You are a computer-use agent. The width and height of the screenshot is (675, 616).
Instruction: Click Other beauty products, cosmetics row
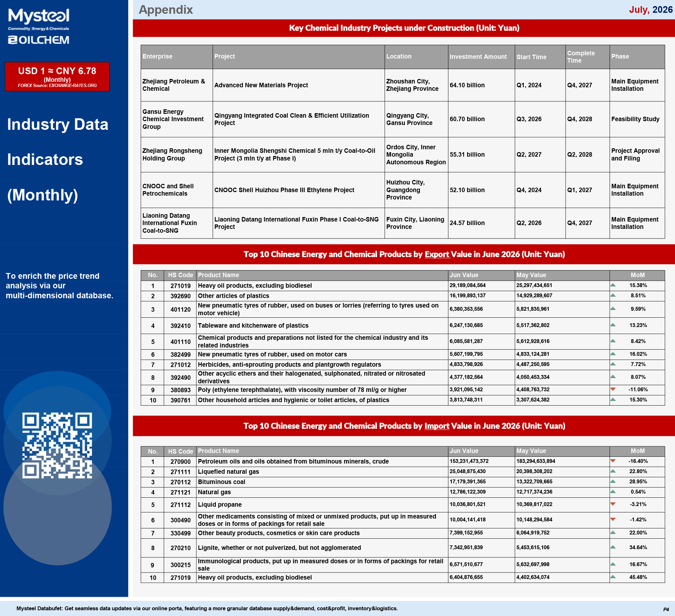(279, 533)
